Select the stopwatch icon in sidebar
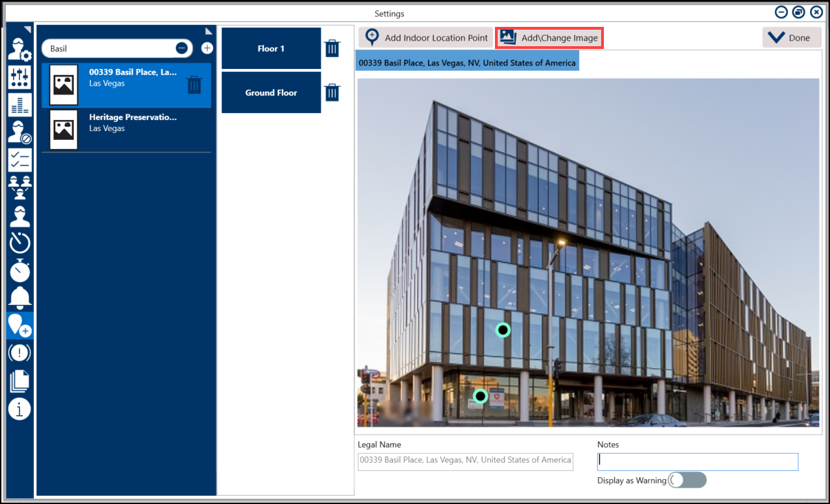This screenshot has height=504, width=830. point(19,270)
